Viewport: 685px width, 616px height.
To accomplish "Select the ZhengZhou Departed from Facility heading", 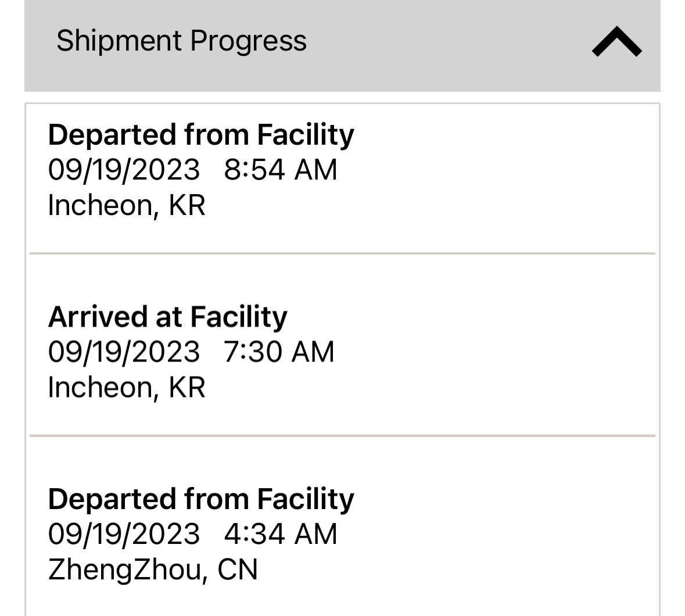I will 200,499.
